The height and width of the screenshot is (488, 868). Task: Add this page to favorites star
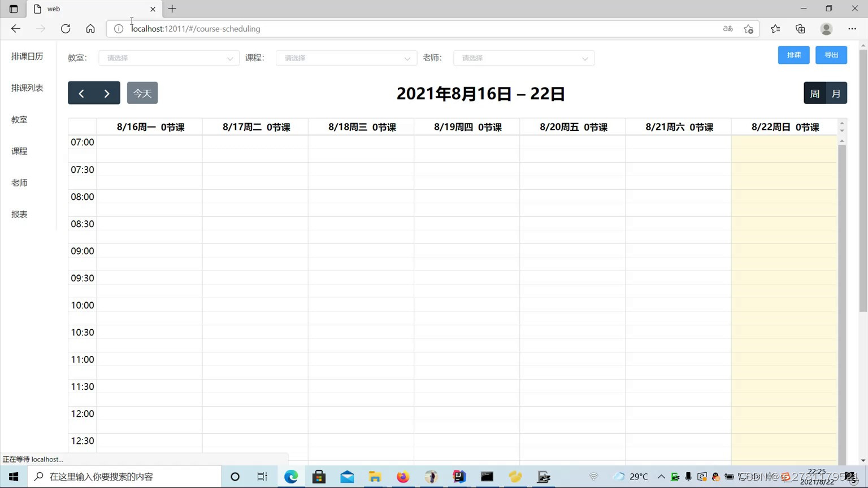(749, 29)
